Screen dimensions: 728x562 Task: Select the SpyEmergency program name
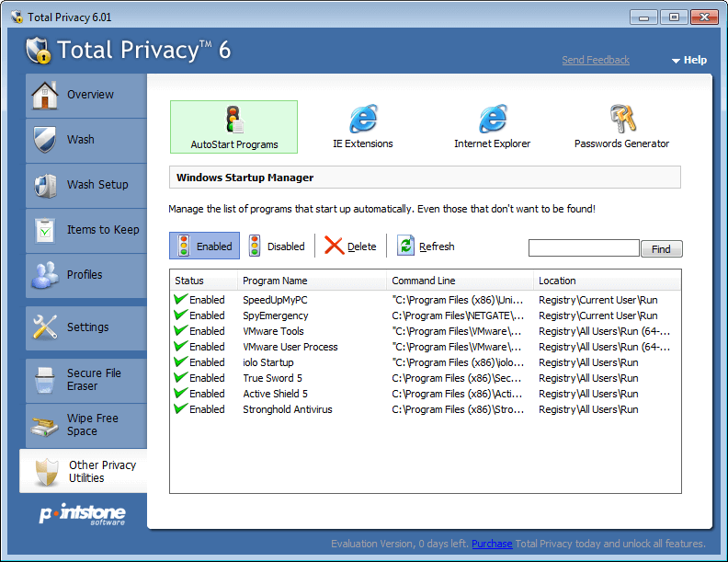coord(276,315)
